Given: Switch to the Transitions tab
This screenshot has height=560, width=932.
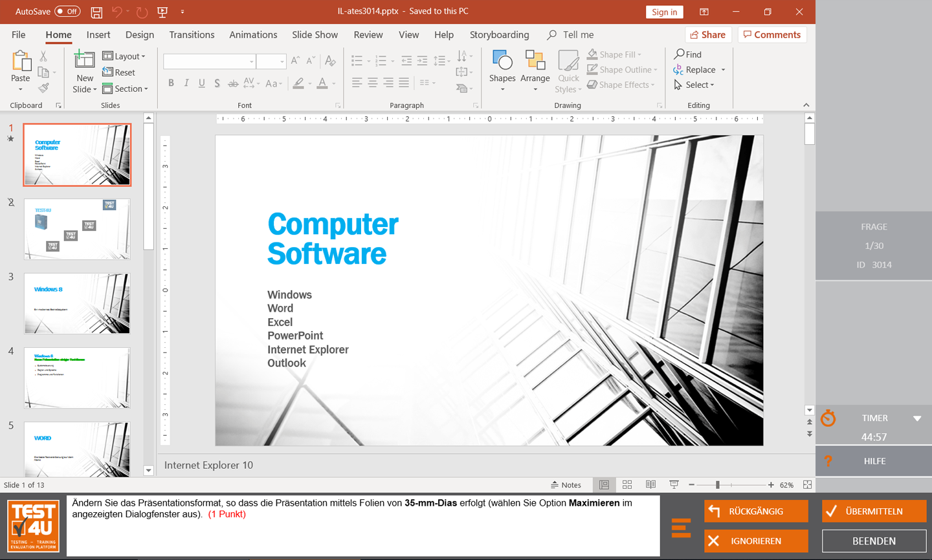Looking at the screenshot, I should tap(192, 35).
